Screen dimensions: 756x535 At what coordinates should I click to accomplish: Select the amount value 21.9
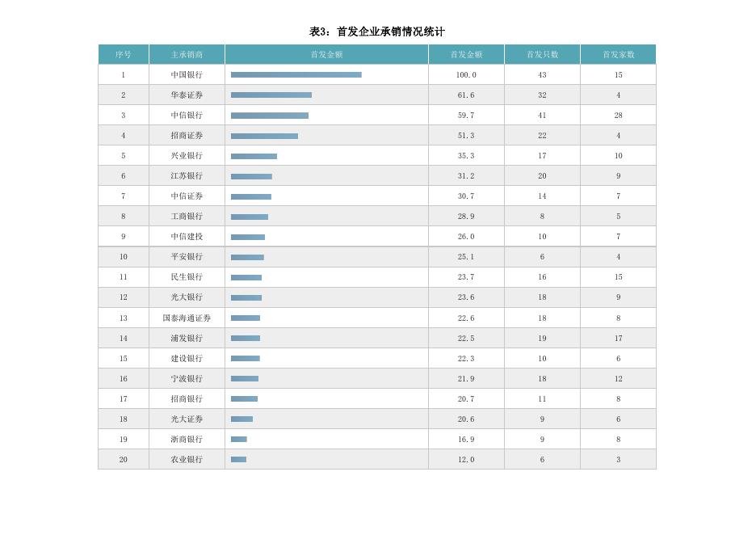tap(466, 379)
